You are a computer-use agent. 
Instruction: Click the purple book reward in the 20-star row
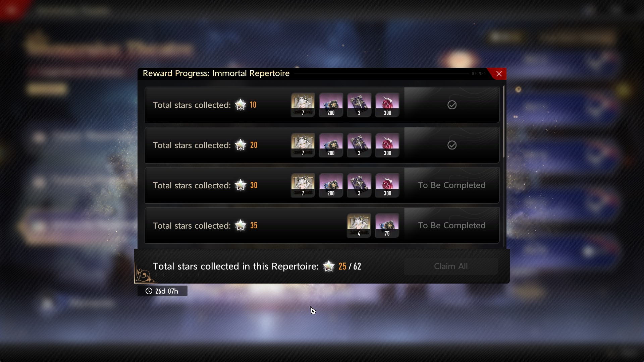[x=359, y=145]
